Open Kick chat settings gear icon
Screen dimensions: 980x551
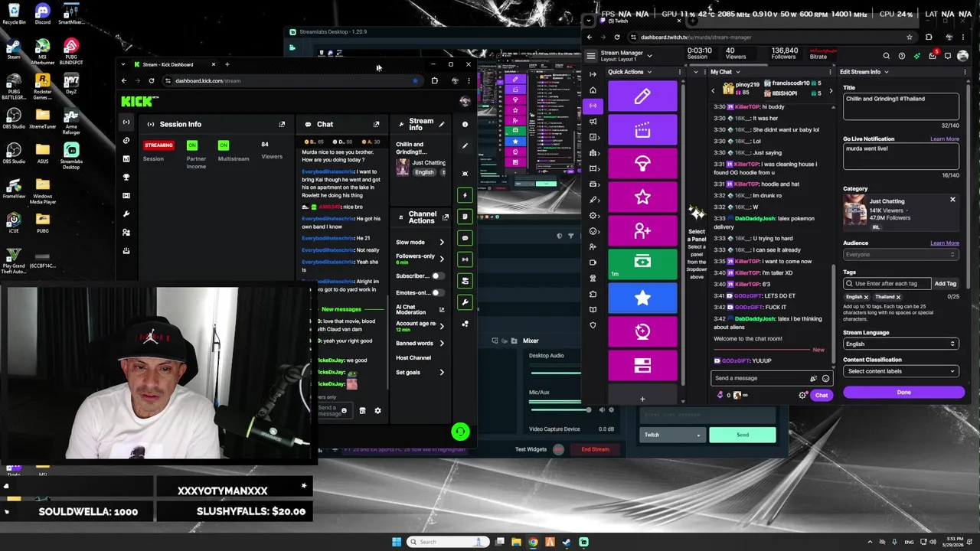[377, 411]
